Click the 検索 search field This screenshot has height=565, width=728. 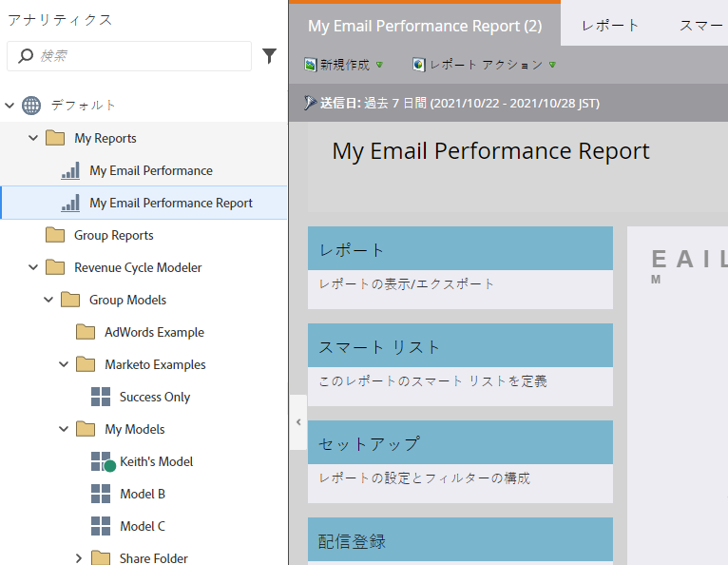tap(129, 56)
